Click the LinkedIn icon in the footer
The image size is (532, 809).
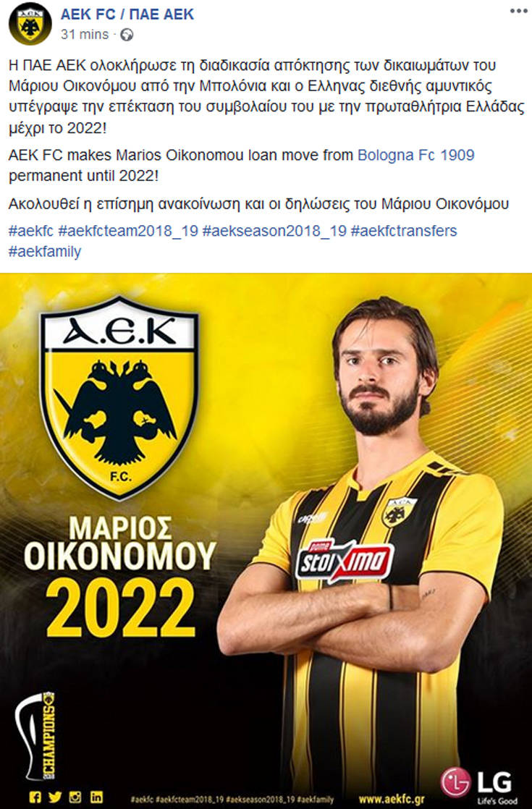click(96, 797)
